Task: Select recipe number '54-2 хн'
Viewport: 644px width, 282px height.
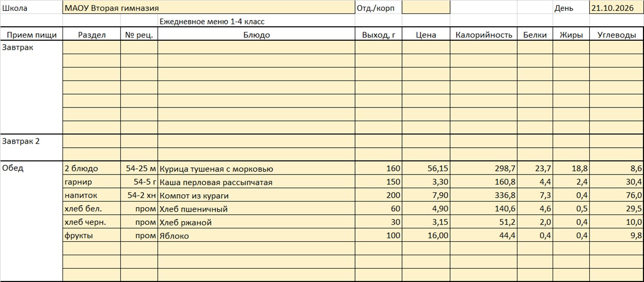Action: (x=140, y=195)
